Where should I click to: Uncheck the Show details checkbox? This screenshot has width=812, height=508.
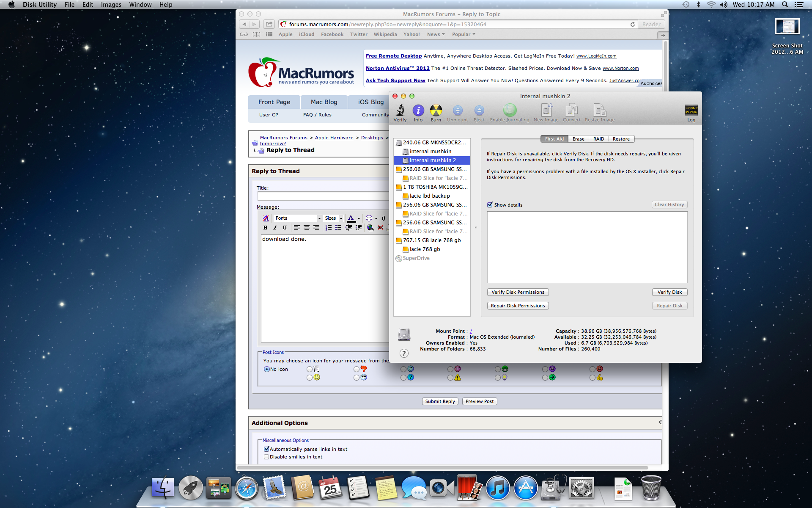[x=490, y=204]
